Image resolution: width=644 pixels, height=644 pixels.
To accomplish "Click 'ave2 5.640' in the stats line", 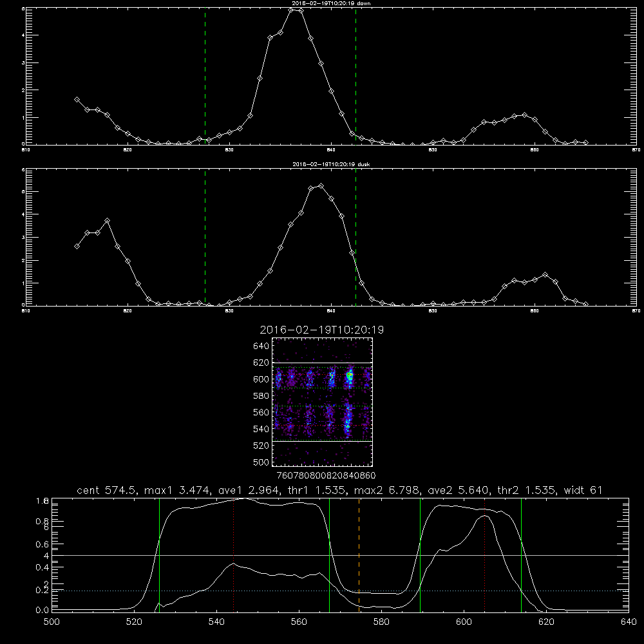I will pos(457,490).
